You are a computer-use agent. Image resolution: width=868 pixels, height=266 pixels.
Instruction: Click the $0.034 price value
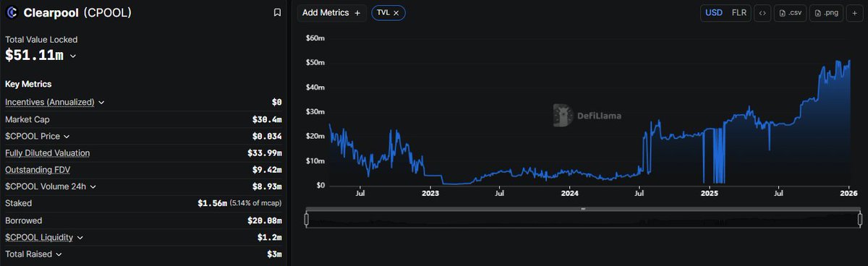pos(267,136)
